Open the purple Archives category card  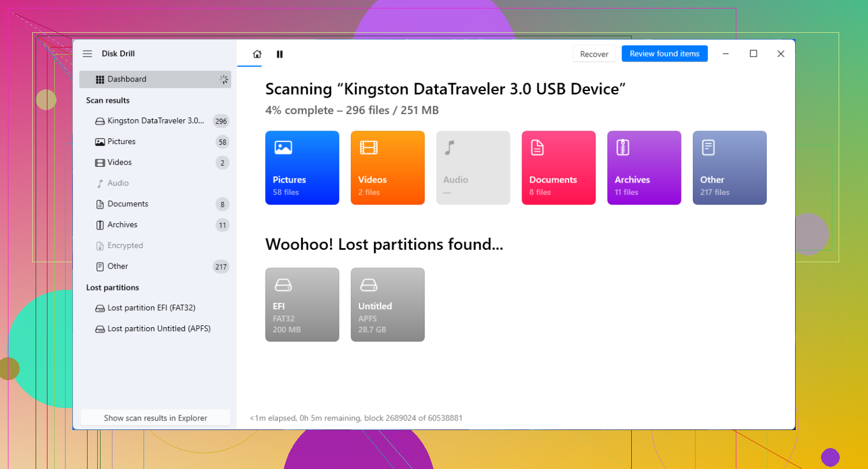(x=644, y=168)
